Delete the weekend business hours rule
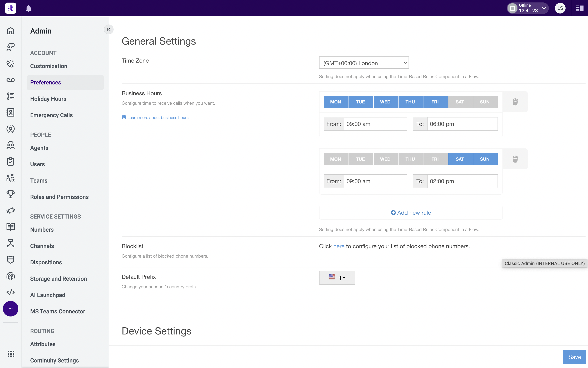Image resolution: width=588 pixels, height=368 pixels. (x=515, y=159)
